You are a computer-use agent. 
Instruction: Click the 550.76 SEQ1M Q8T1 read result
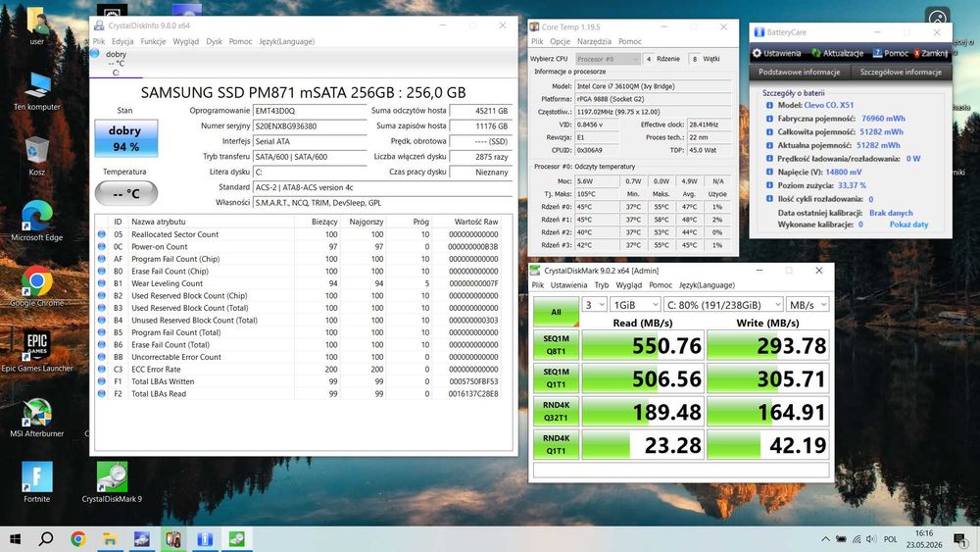click(643, 345)
